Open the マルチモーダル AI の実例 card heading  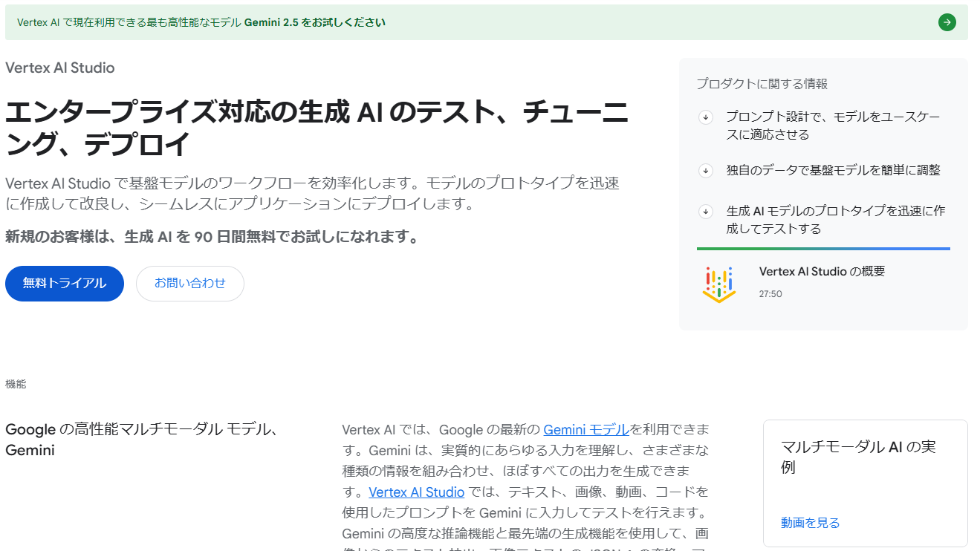[858, 457]
